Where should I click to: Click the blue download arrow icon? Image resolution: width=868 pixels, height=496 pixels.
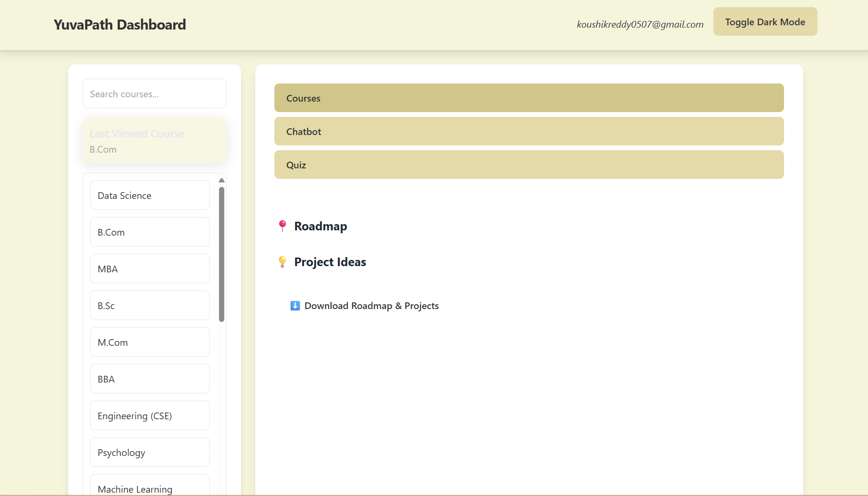pyautogui.click(x=295, y=306)
